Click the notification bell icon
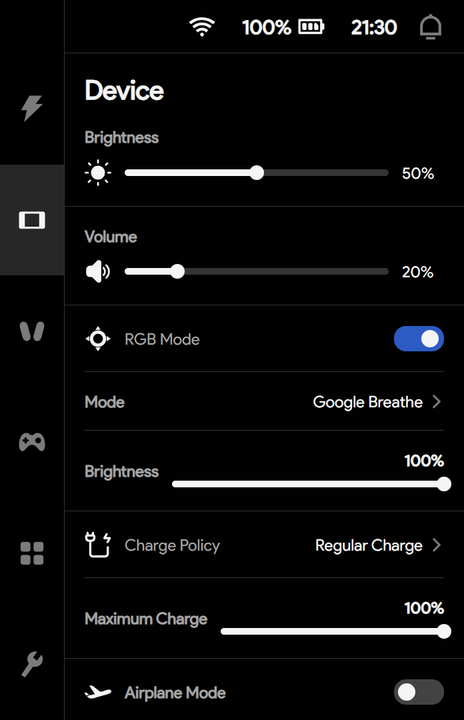Screen dimensions: 464x720 (x=430, y=27)
